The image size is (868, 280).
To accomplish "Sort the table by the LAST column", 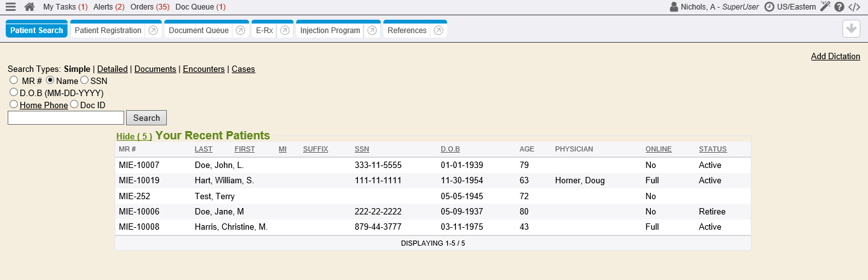I will tap(203, 149).
